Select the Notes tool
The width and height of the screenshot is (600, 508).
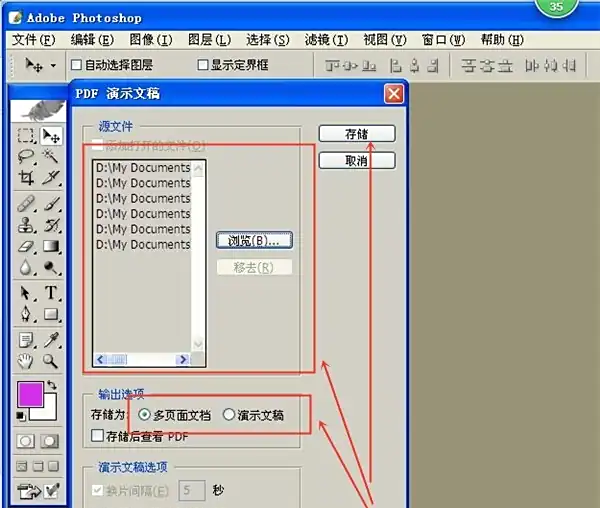tap(26, 340)
